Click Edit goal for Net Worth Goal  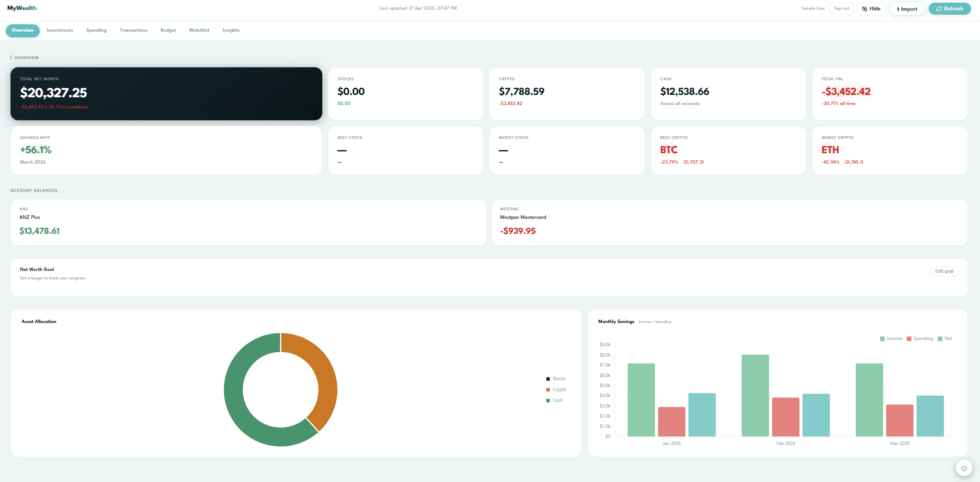(x=944, y=271)
